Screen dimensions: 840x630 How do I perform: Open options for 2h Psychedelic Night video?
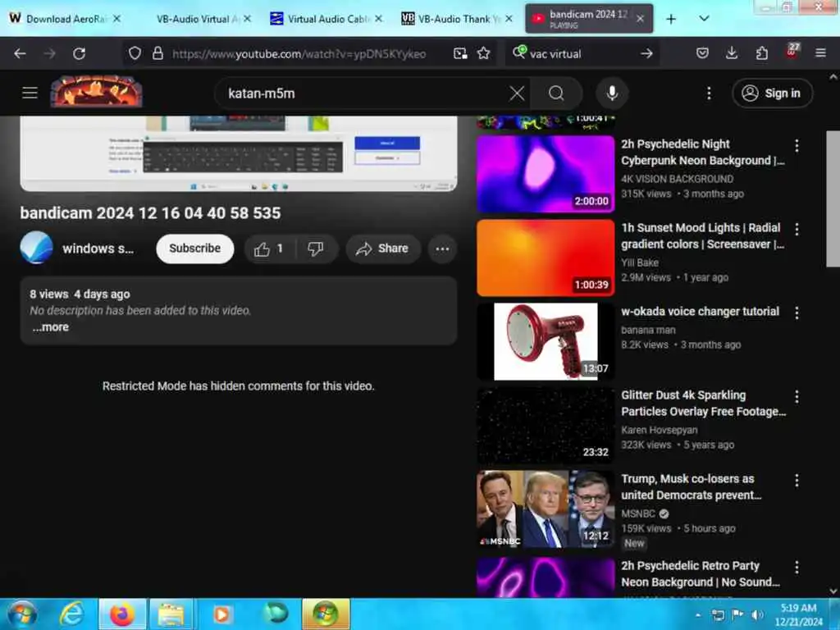click(797, 146)
